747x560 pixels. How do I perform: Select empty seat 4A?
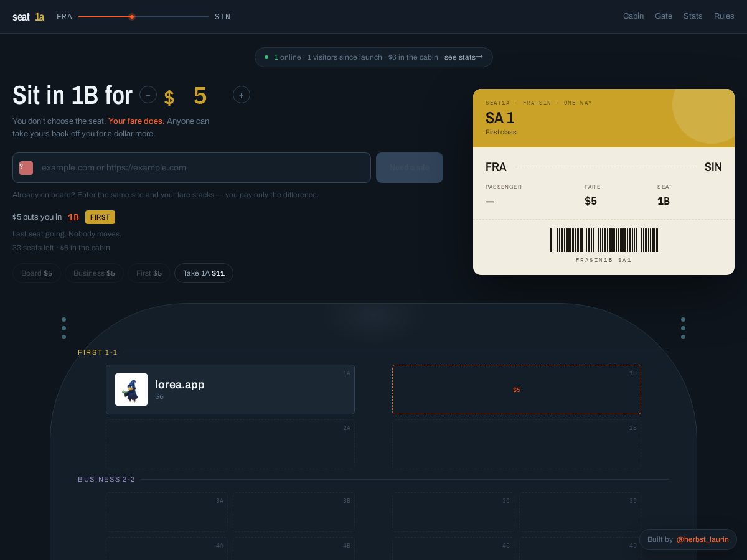click(x=167, y=549)
